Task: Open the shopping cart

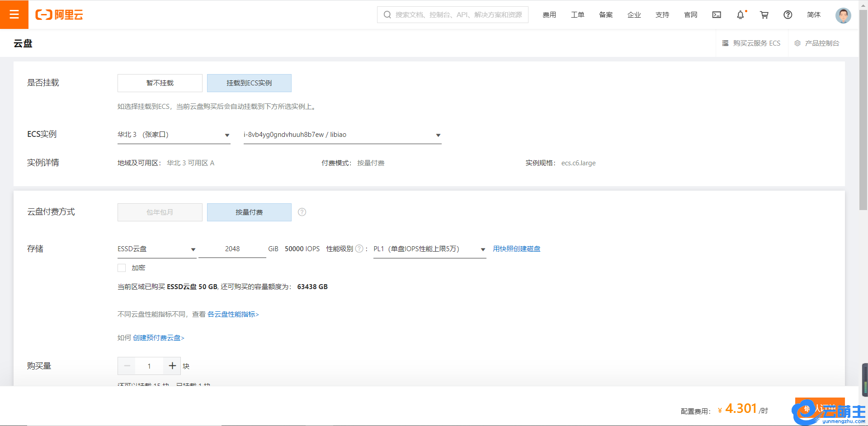Action: click(764, 15)
